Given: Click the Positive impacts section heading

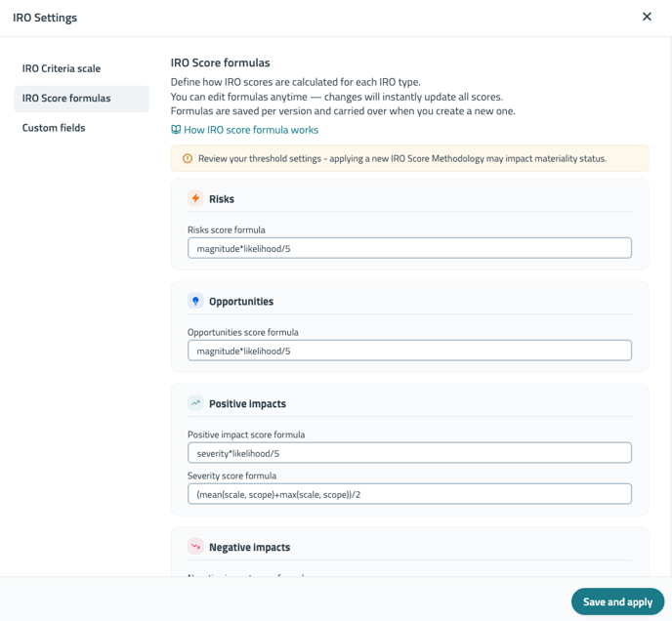Looking at the screenshot, I should click(247, 404).
